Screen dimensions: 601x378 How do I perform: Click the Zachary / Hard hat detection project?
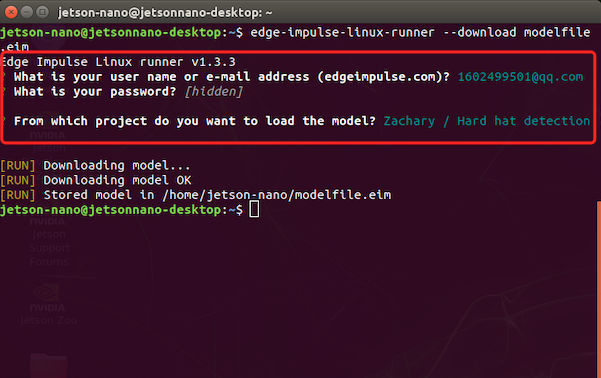(487, 121)
